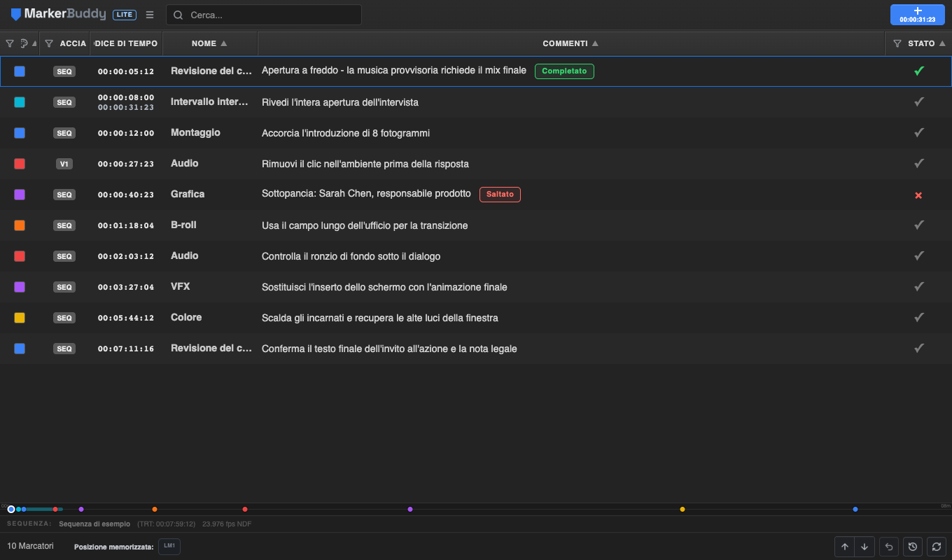Click the Saltato tag on the Grafica row
This screenshot has height=560, width=952.
[x=500, y=195]
